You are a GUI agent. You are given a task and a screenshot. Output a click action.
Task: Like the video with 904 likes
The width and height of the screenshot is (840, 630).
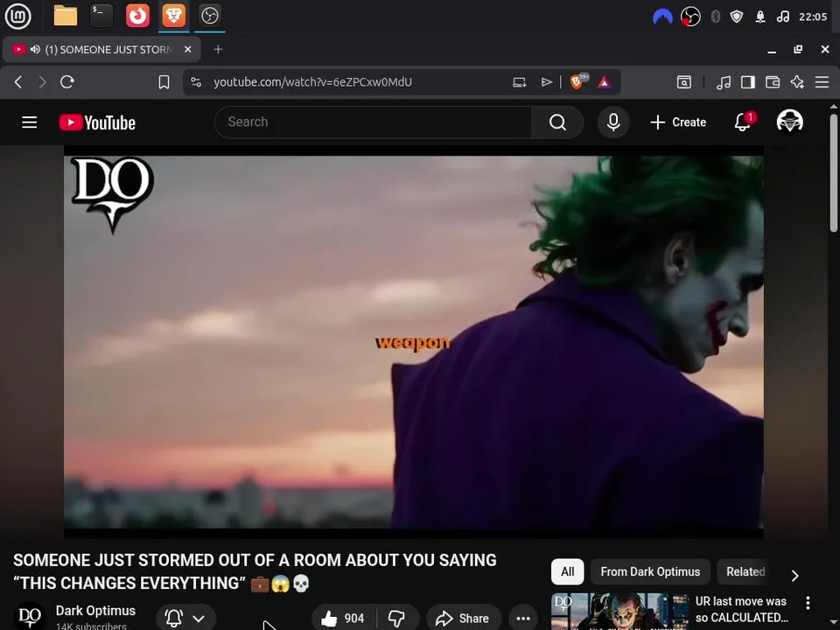tap(343, 619)
